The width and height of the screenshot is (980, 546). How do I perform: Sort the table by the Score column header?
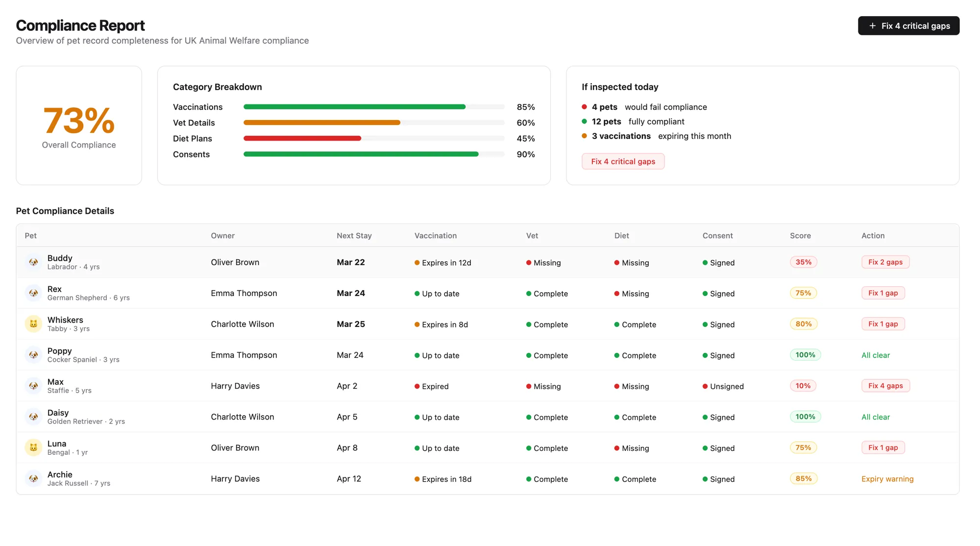[x=800, y=235]
